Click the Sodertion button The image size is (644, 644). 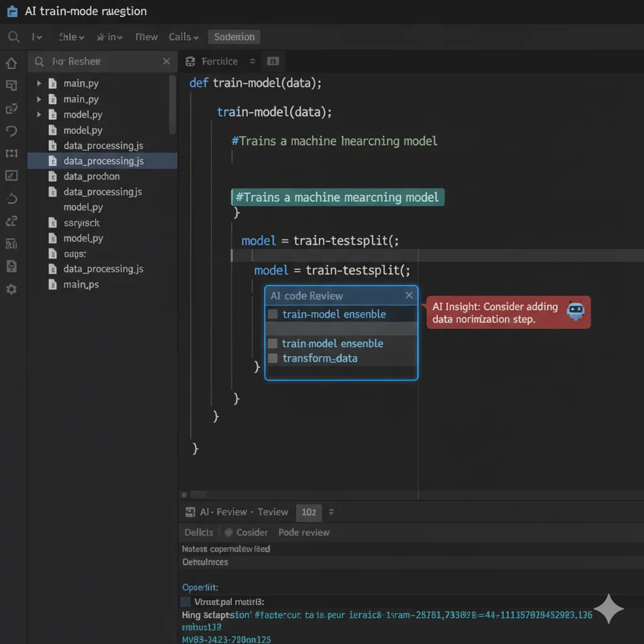[x=234, y=37]
